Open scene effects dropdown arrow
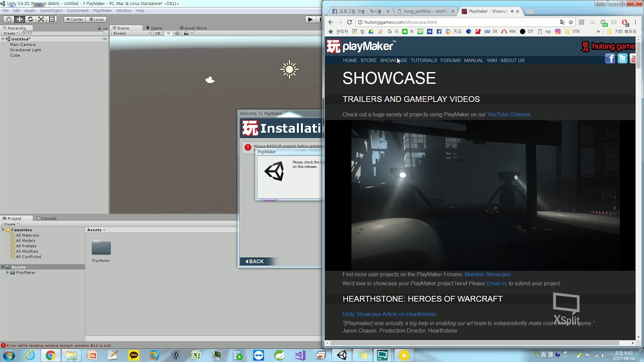This screenshot has width=644, height=362. click(191, 34)
